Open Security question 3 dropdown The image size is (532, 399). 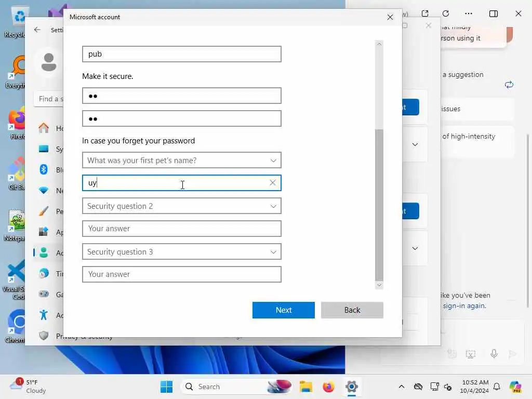click(x=181, y=252)
